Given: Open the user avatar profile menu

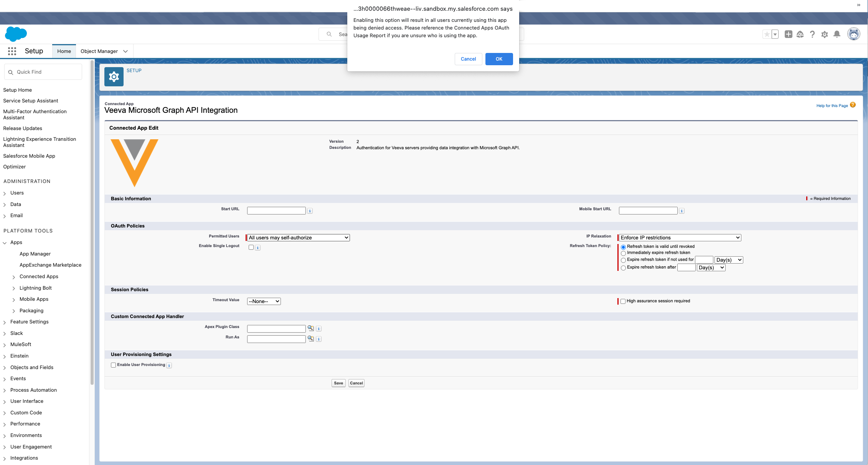Looking at the screenshot, I should click(853, 34).
